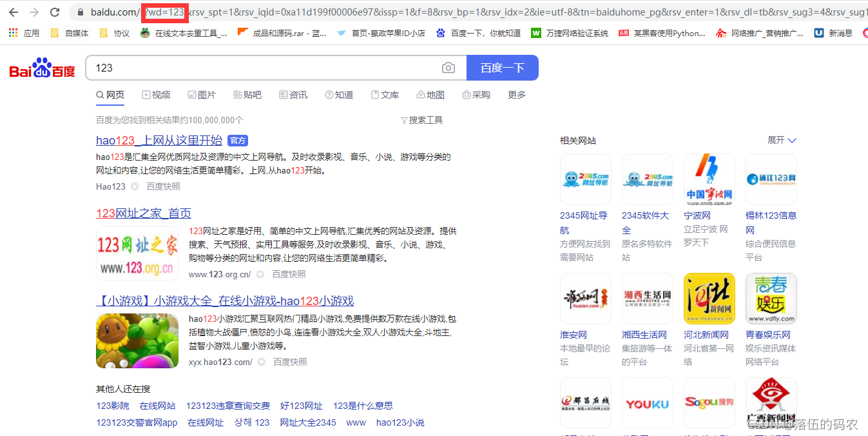Open 首页-赢政苹果ID小店 bookmark
Screen dimensions: 868x436
click(381, 33)
